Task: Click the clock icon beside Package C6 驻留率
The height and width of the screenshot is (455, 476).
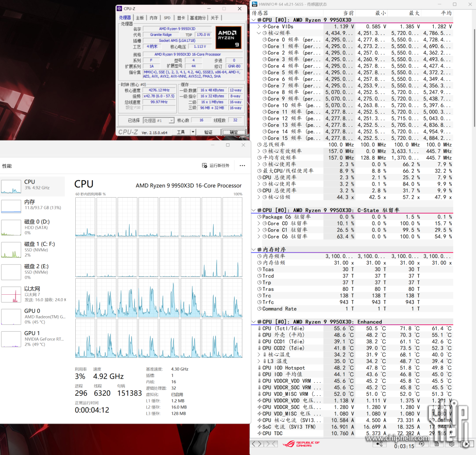Action: tap(259, 217)
